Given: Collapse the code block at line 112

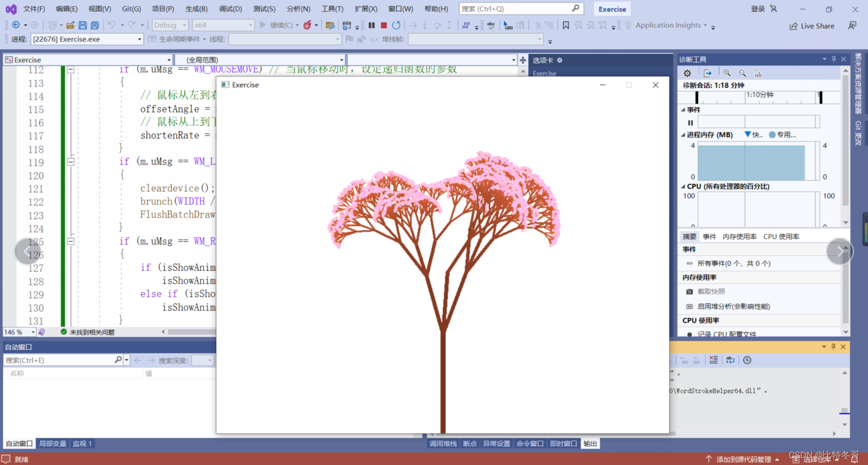Looking at the screenshot, I should [70, 69].
